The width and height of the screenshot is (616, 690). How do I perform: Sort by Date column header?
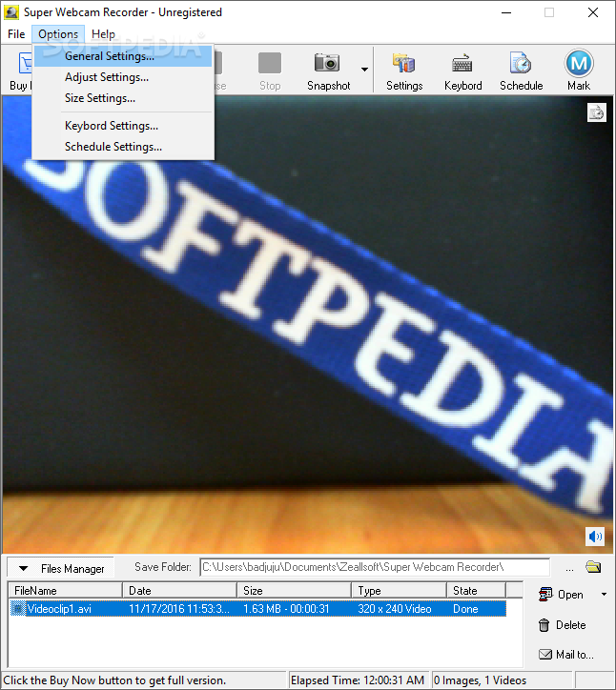pos(179,591)
